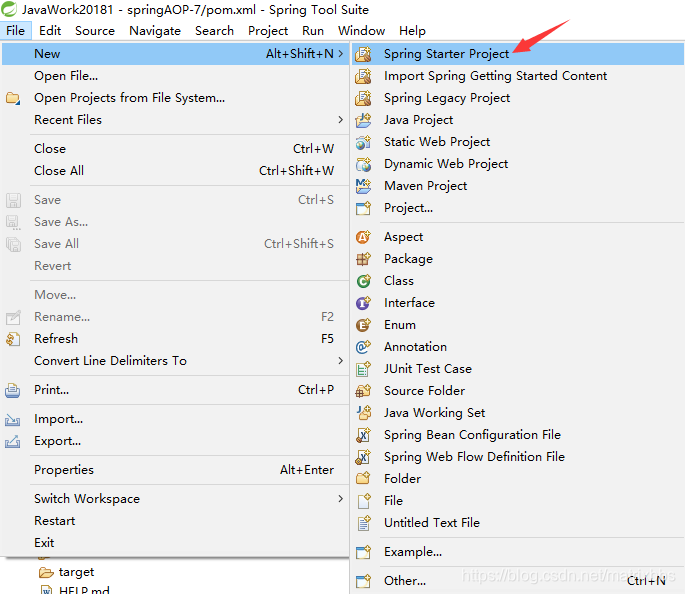Click the Annotation @ icon

point(363,347)
